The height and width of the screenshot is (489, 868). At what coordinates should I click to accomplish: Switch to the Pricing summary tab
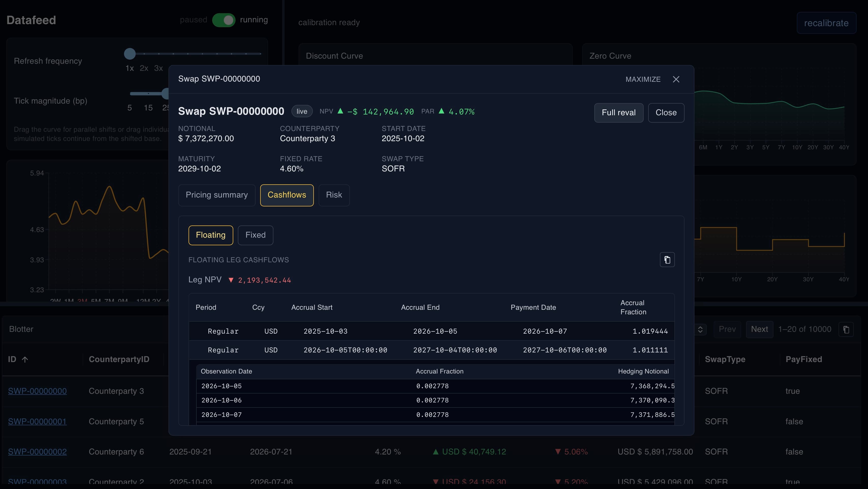[217, 195]
